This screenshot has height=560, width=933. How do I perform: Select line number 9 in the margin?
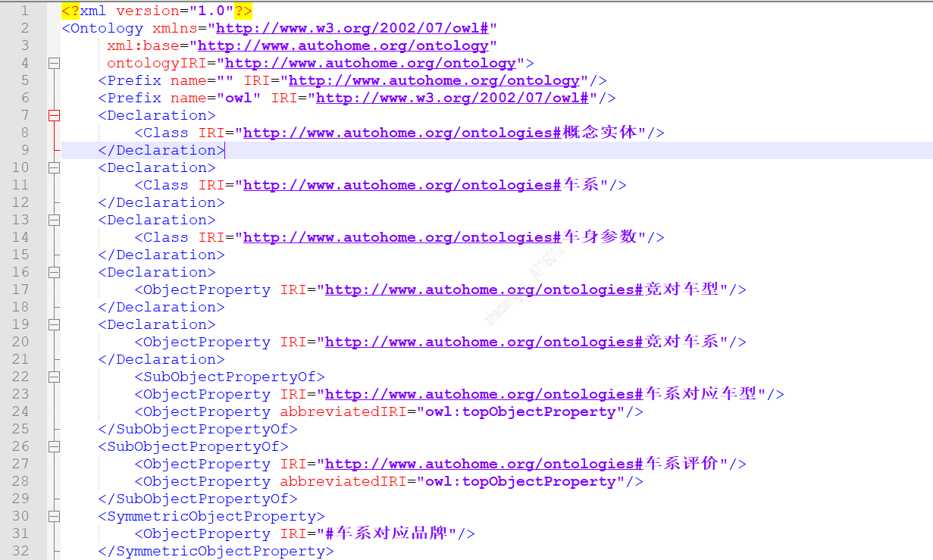(24, 151)
